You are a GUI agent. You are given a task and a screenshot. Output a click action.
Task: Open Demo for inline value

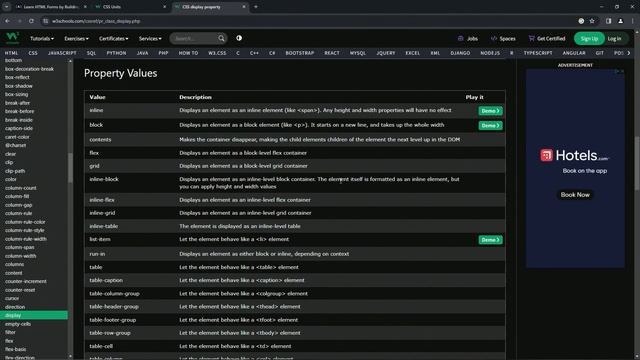click(490, 111)
